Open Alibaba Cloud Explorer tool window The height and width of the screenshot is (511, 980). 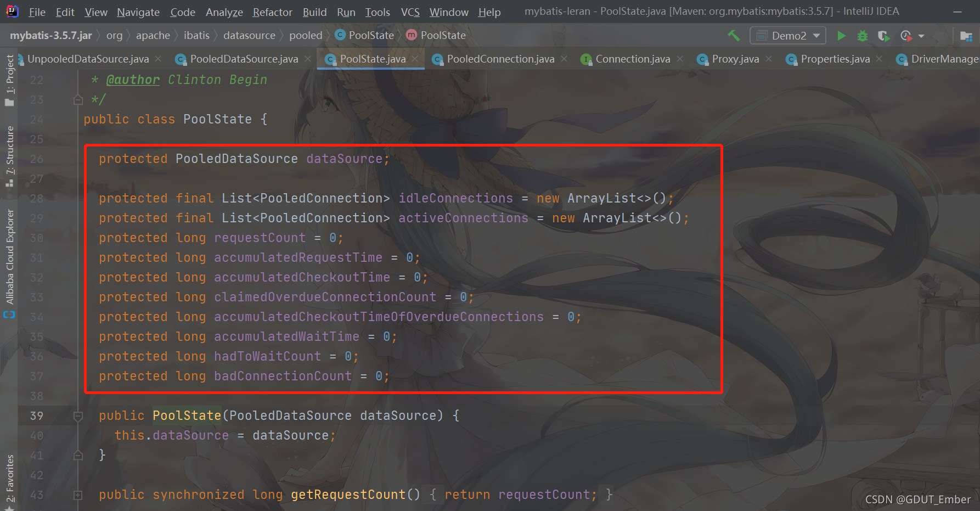[9, 263]
